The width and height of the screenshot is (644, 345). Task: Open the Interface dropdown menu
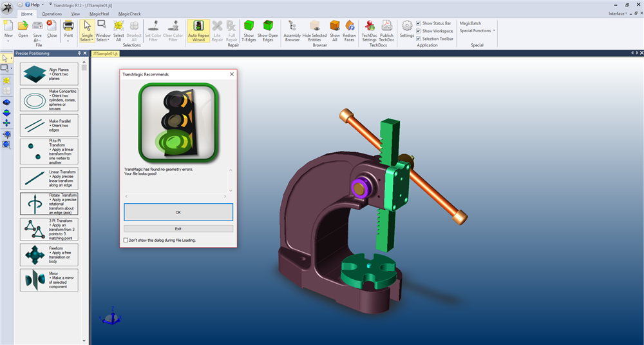click(x=617, y=13)
